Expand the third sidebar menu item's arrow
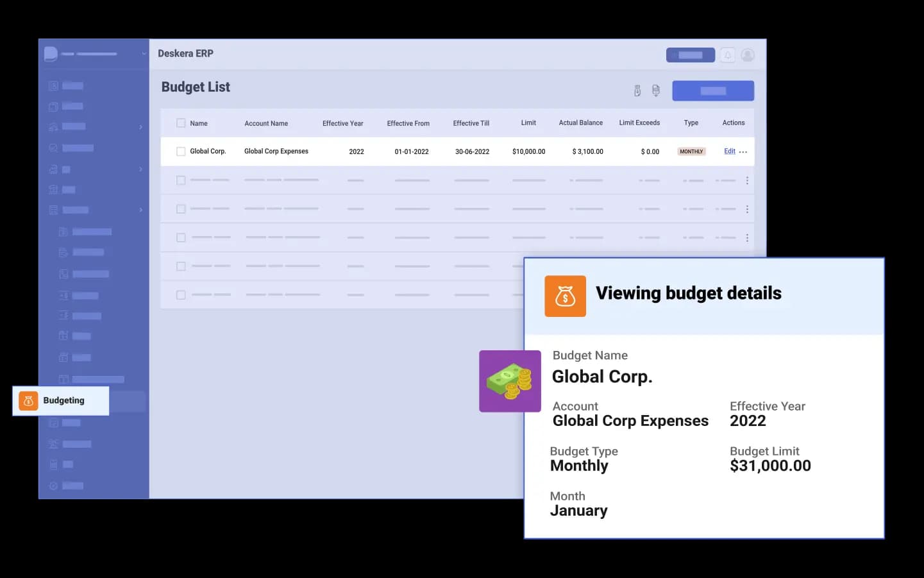 pos(140,127)
